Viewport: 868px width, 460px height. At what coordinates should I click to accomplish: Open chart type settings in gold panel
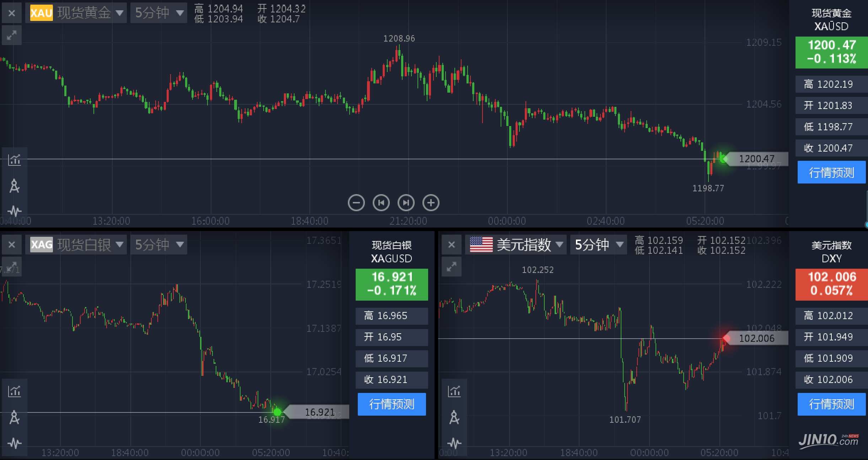(x=15, y=160)
